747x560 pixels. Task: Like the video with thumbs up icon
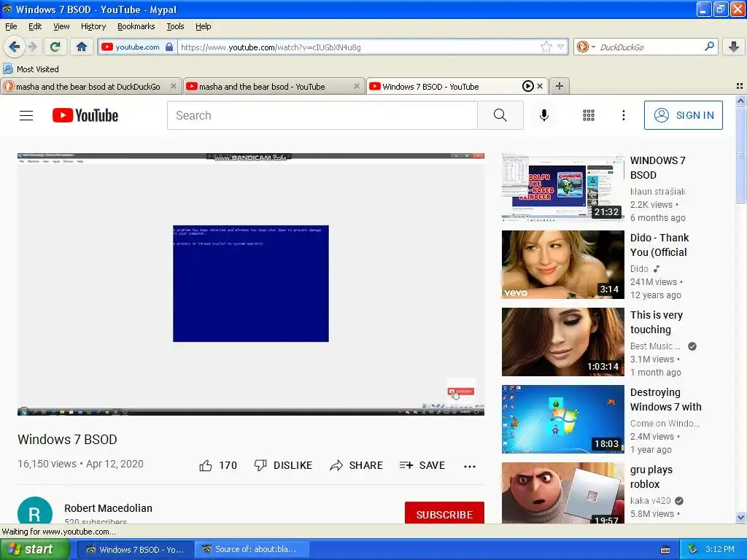206,466
